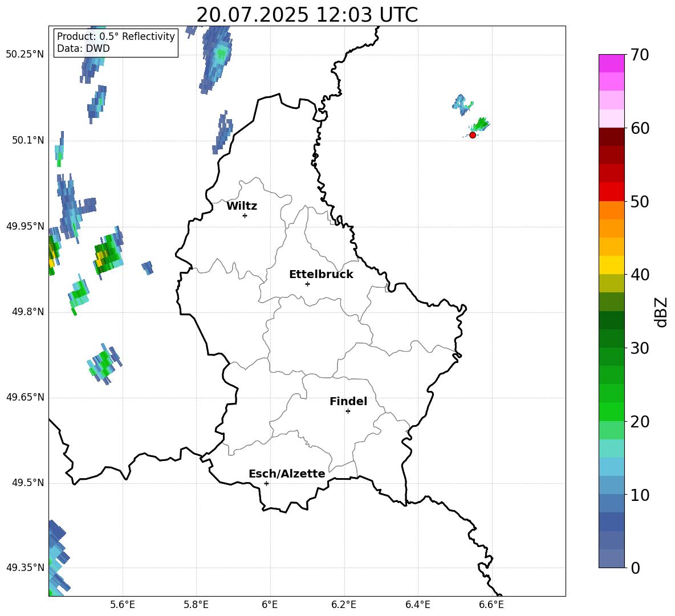Click the orange swatch just below 50 dBZ
This screenshot has width=675, height=616.
[612, 210]
